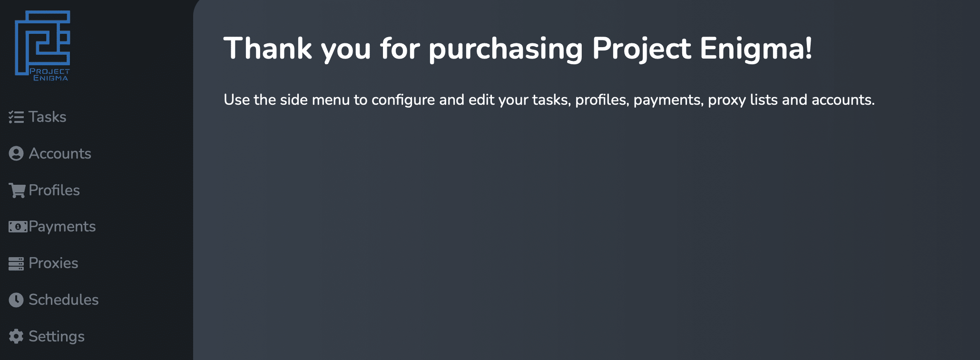980x360 pixels.
Task: Click the Payments money bill icon
Action: point(18,227)
